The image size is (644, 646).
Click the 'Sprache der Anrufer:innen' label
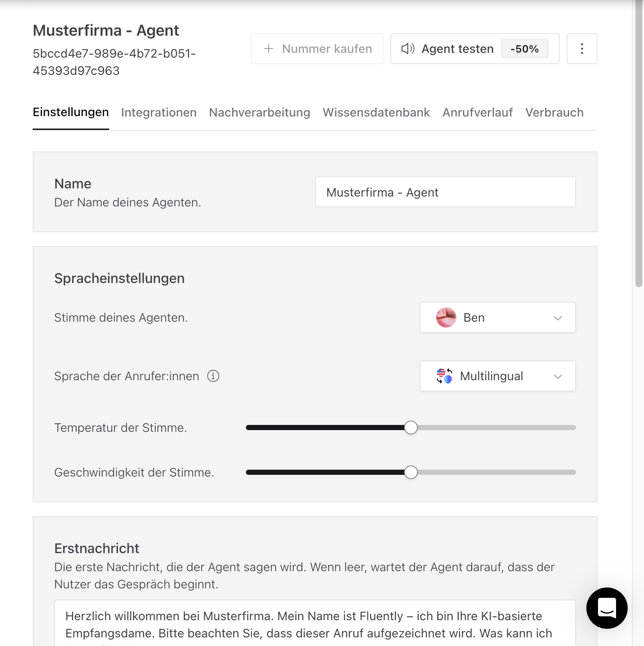click(x=127, y=376)
